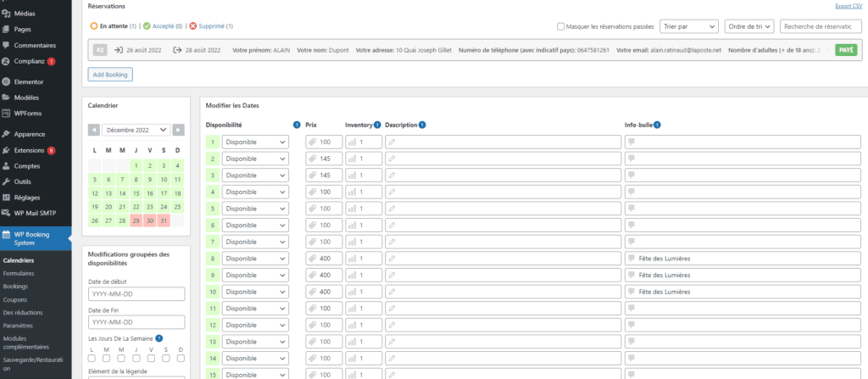Go to previous calendar month
The width and height of the screenshot is (868, 379).
click(94, 130)
